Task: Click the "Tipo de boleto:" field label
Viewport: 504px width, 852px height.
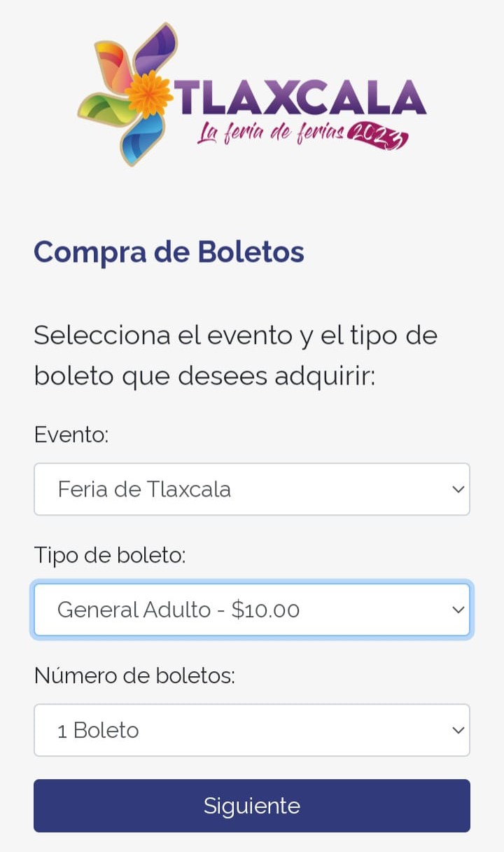Action: pos(110,556)
